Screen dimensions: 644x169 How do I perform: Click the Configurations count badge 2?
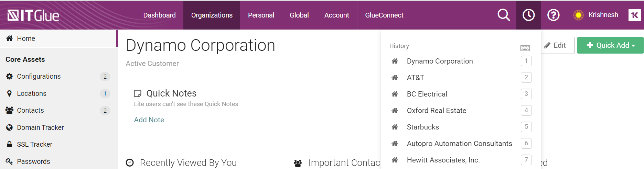pos(105,77)
